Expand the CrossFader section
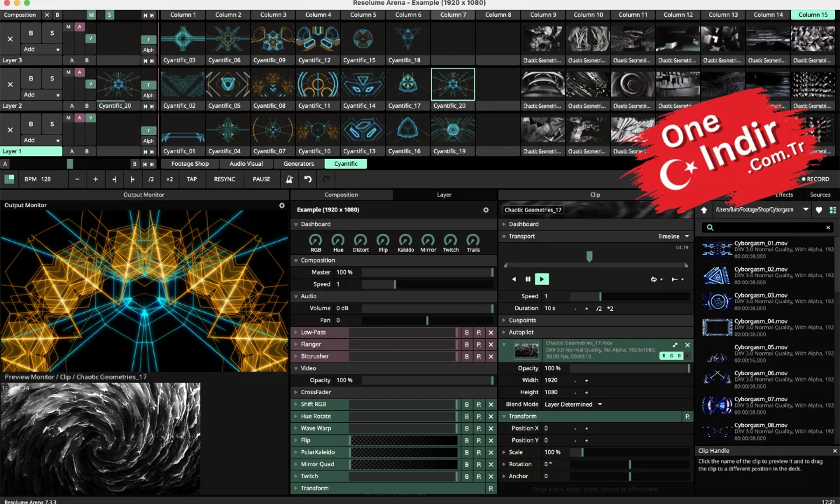 295,393
